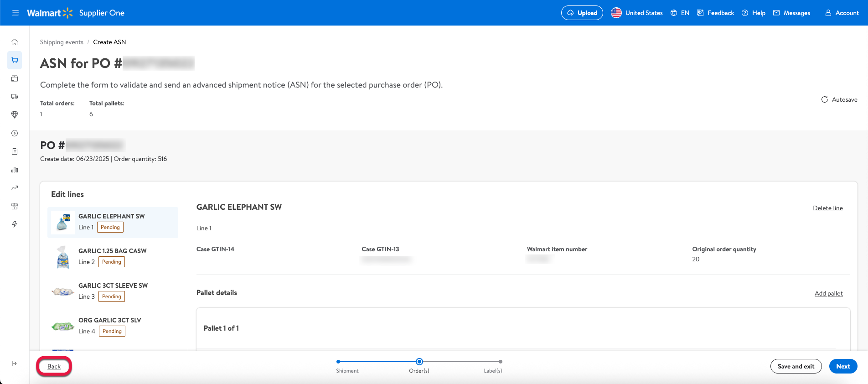Click the storefront icon in sidebar
This screenshot has height=384, width=868.
point(15,206)
